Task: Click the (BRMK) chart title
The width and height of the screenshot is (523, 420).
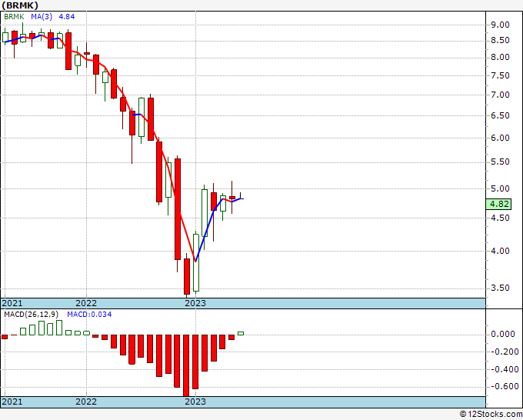Action: pyautogui.click(x=20, y=5)
